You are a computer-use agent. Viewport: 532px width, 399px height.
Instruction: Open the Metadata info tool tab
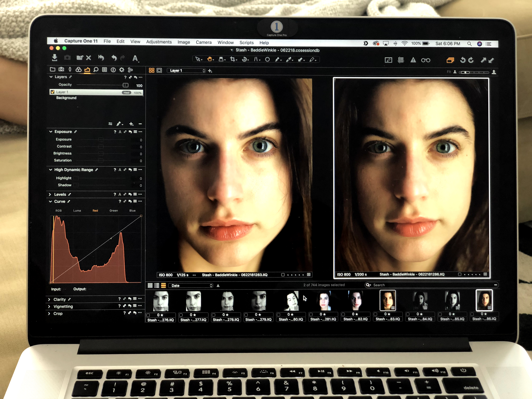click(x=113, y=70)
